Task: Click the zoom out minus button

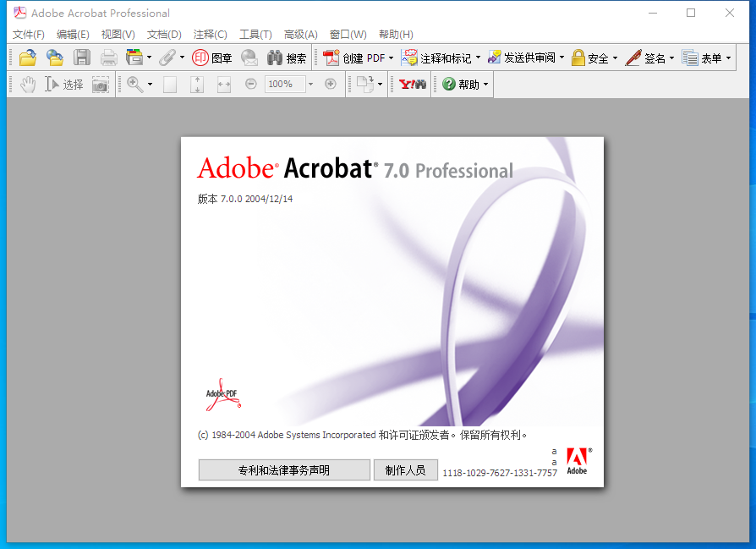Action: (250, 84)
